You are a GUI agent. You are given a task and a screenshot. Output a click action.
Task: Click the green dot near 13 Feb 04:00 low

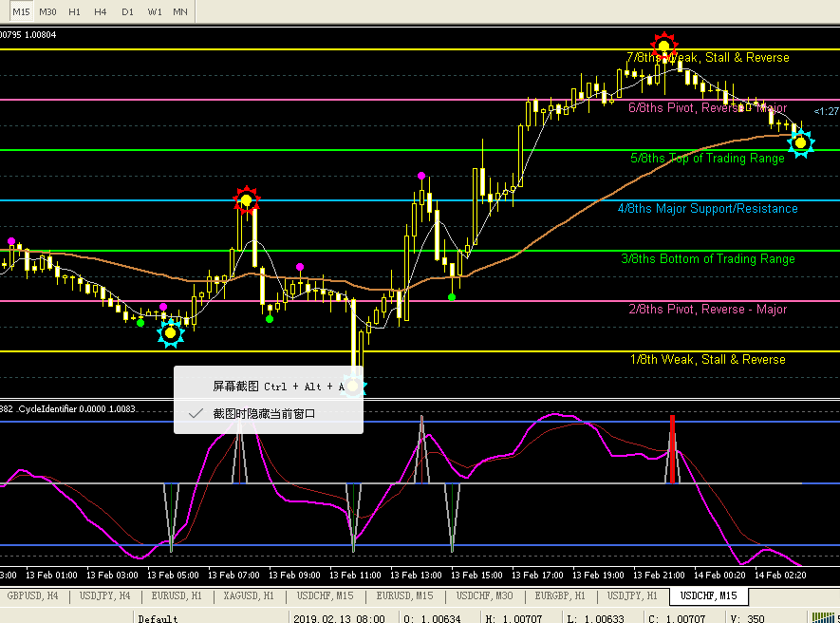coord(140,323)
